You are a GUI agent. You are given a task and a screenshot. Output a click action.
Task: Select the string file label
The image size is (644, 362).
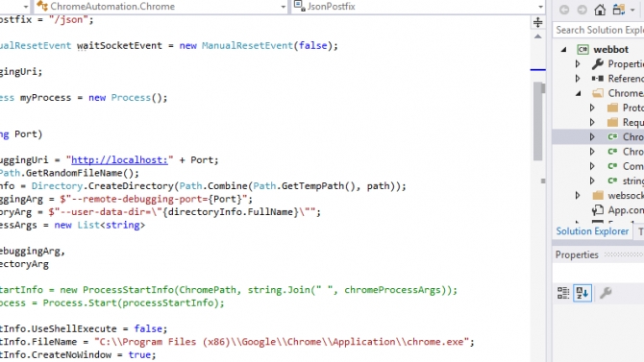click(633, 181)
